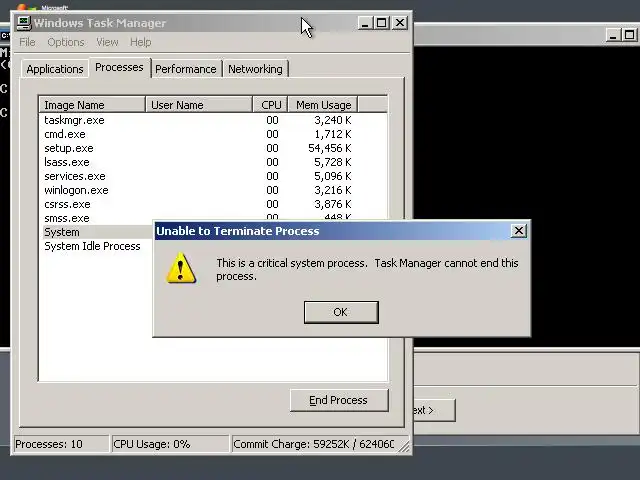Switch to the Applications tab
This screenshot has width=640, height=480.
coord(55,69)
